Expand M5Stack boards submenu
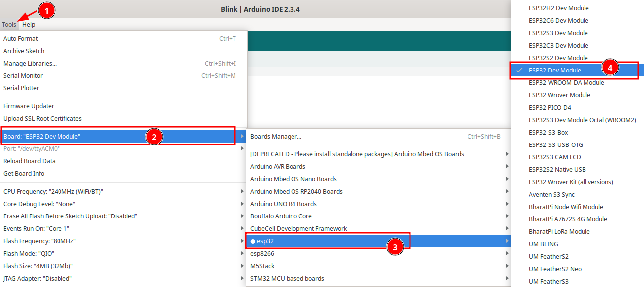The width and height of the screenshot is (644, 287). 379,266
